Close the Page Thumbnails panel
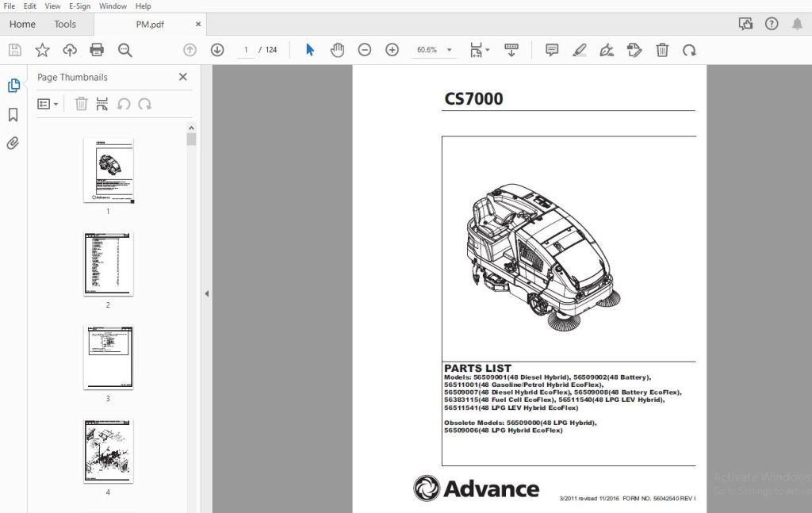812x513 pixels. [x=183, y=77]
